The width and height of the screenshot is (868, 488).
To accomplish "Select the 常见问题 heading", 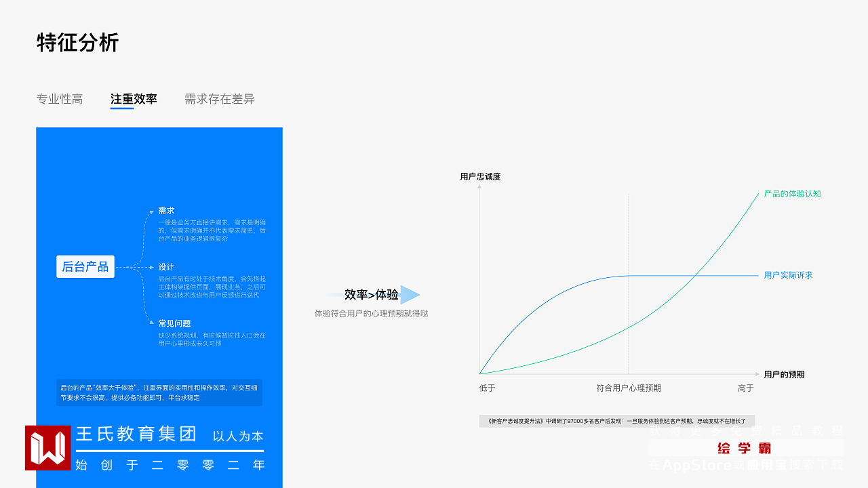I will point(174,323).
